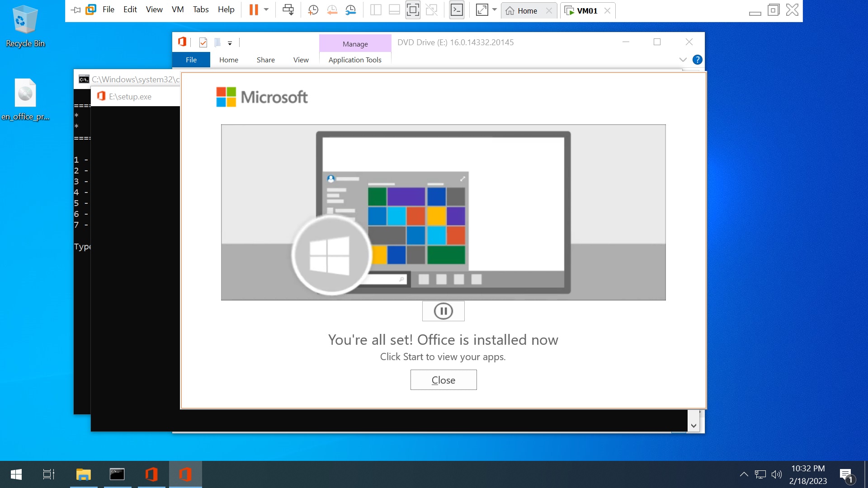Screen dimensions: 868x488
Task: Minimize the VMware Workstation window
Action: pyautogui.click(x=755, y=13)
